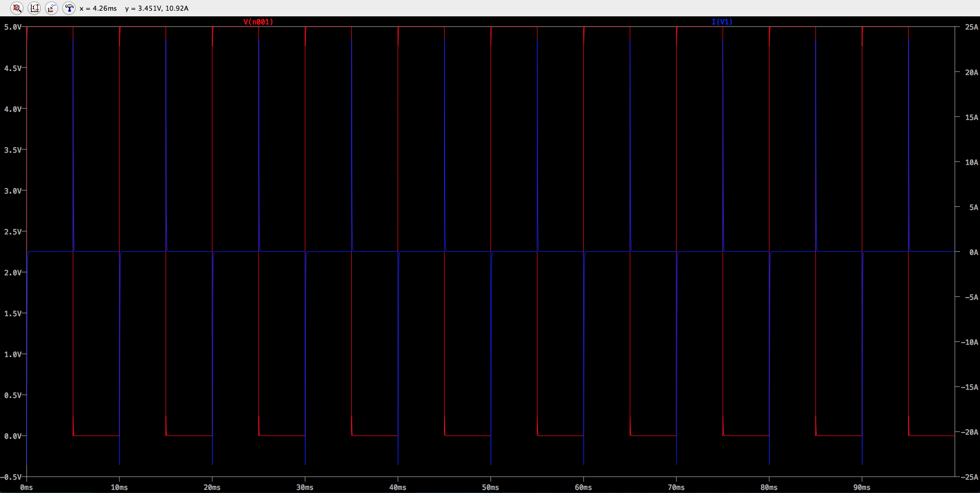Viewport: 980px width, 493px height.
Task: Click the y = 3.451V, 10.92A readout
Action: [157, 9]
